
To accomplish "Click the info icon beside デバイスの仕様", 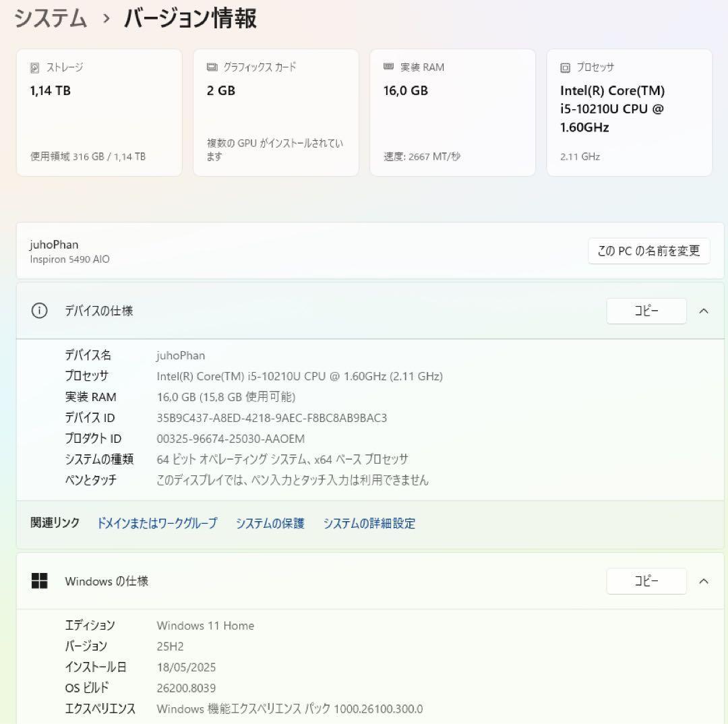I will pyautogui.click(x=40, y=310).
